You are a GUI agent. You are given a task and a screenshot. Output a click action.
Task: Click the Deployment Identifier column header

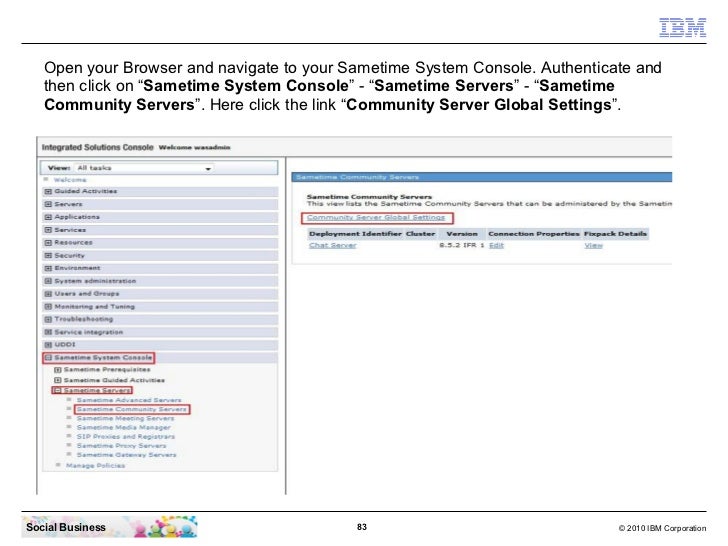coord(355,234)
